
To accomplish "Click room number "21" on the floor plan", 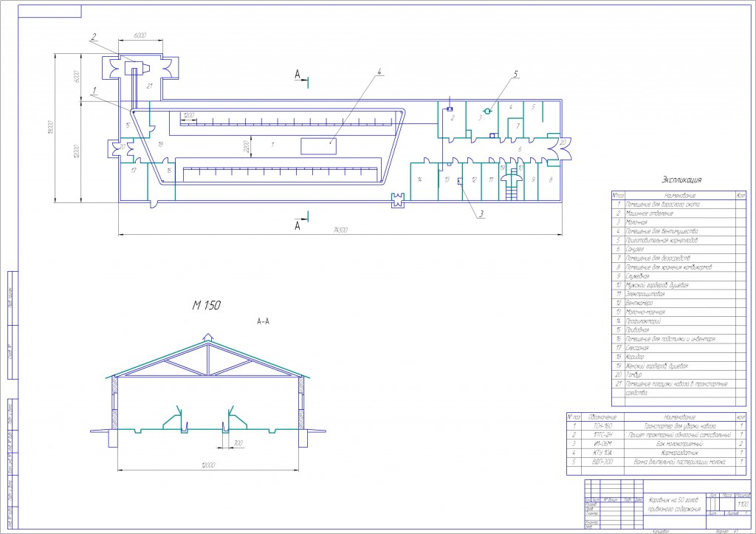I will pos(149,86).
